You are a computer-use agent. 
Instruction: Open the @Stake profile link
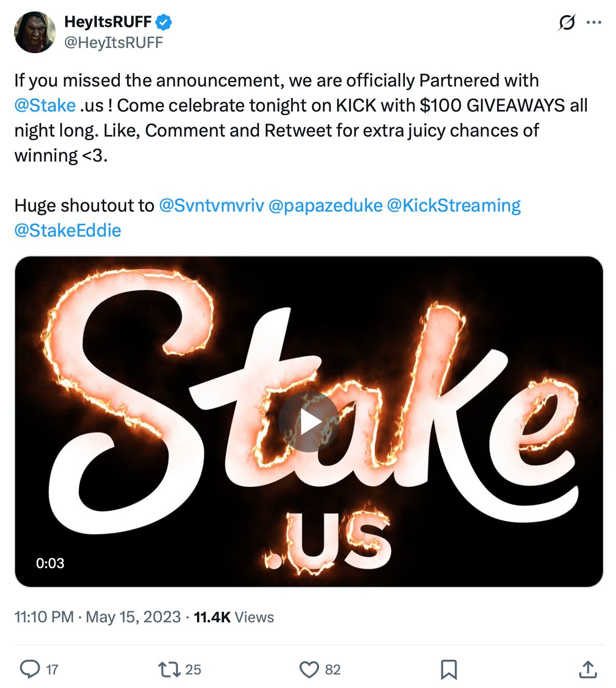[44, 105]
